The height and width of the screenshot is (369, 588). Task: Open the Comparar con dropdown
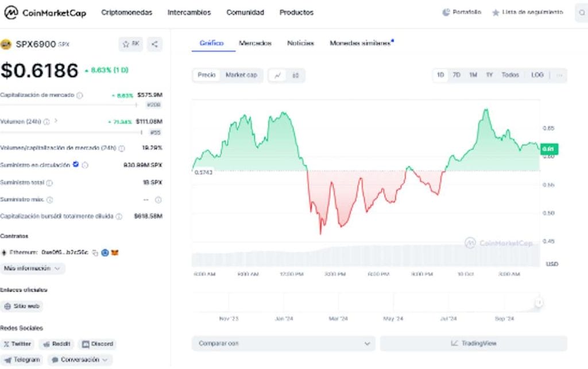coord(284,344)
